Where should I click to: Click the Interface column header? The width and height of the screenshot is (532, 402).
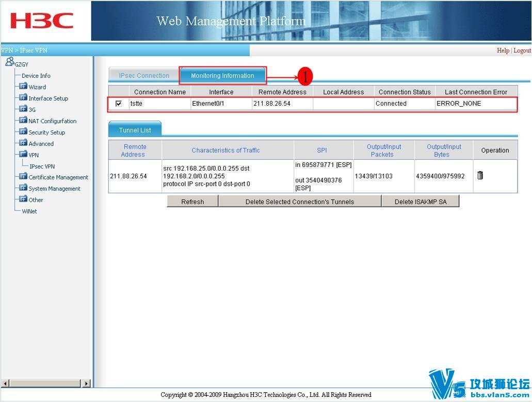221,92
